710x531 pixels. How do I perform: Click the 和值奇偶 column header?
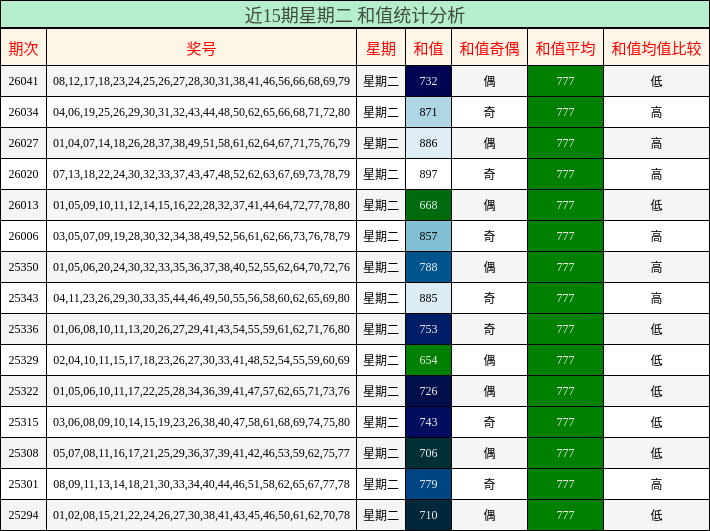click(x=489, y=48)
